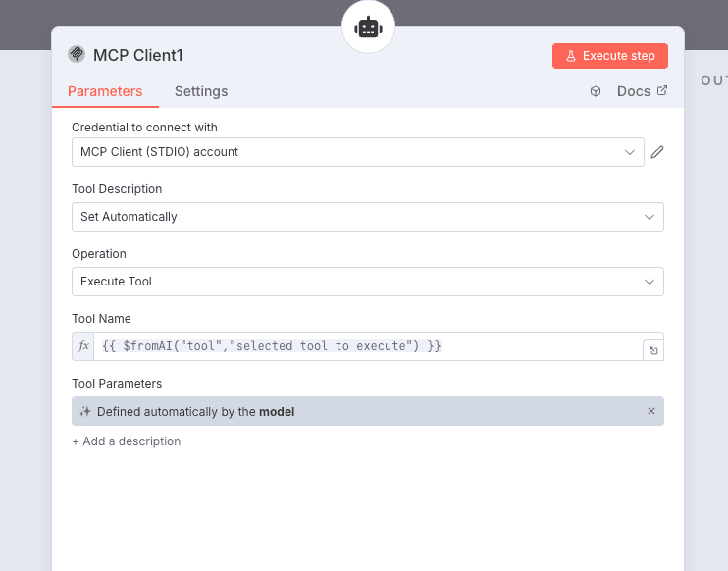The image size is (728, 571).
Task: Click the pencil icon to edit credential
Action: (x=657, y=152)
